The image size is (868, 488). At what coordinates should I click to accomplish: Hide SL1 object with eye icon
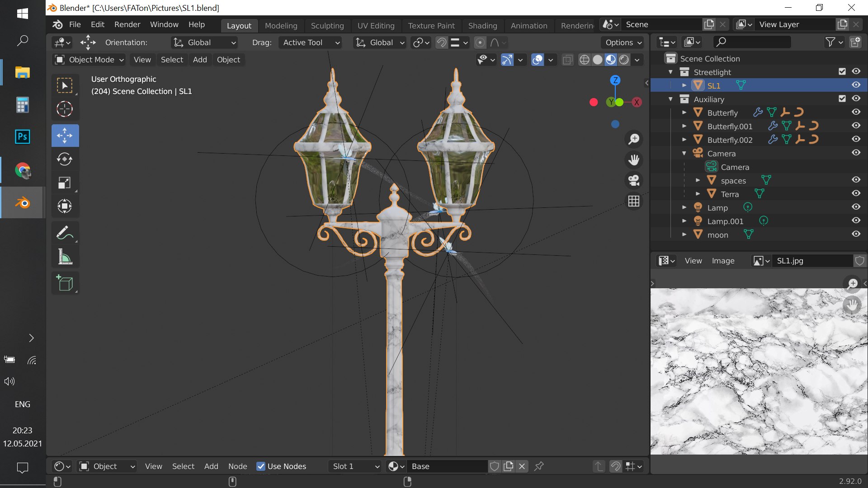pyautogui.click(x=856, y=85)
